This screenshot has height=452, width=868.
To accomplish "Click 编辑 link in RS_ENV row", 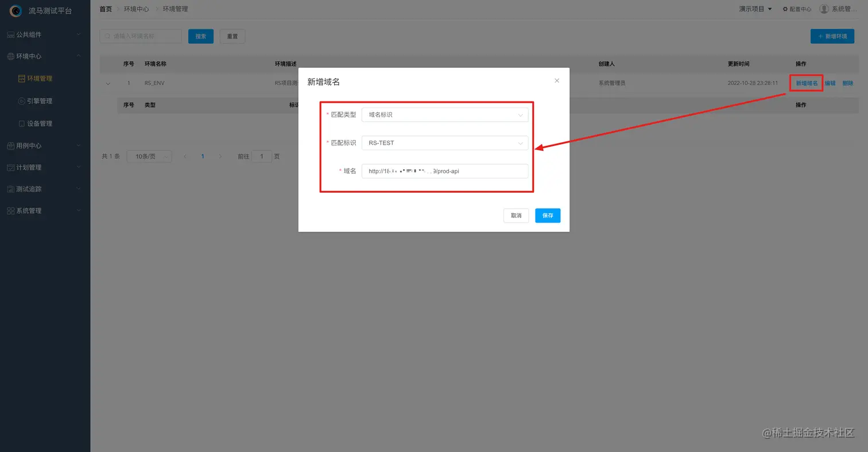I will pyautogui.click(x=830, y=83).
